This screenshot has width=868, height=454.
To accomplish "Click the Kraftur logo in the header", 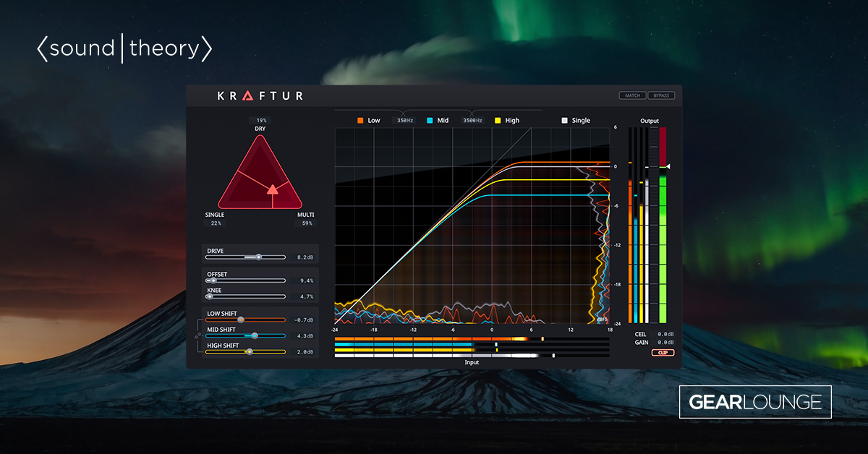I will 260,95.
